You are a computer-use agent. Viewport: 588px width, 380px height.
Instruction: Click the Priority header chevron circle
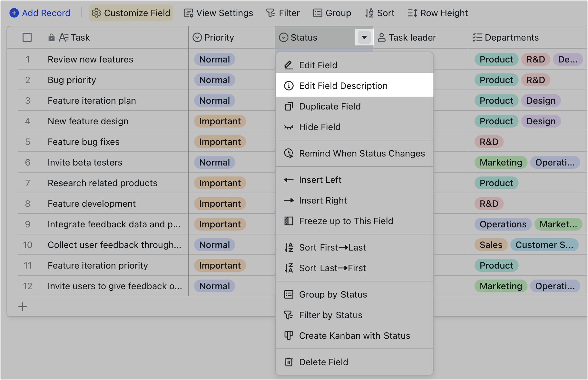197,37
